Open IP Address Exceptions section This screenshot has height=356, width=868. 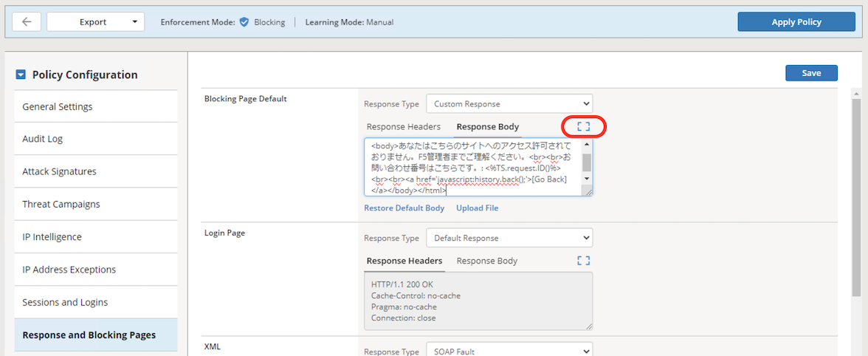(x=96, y=270)
